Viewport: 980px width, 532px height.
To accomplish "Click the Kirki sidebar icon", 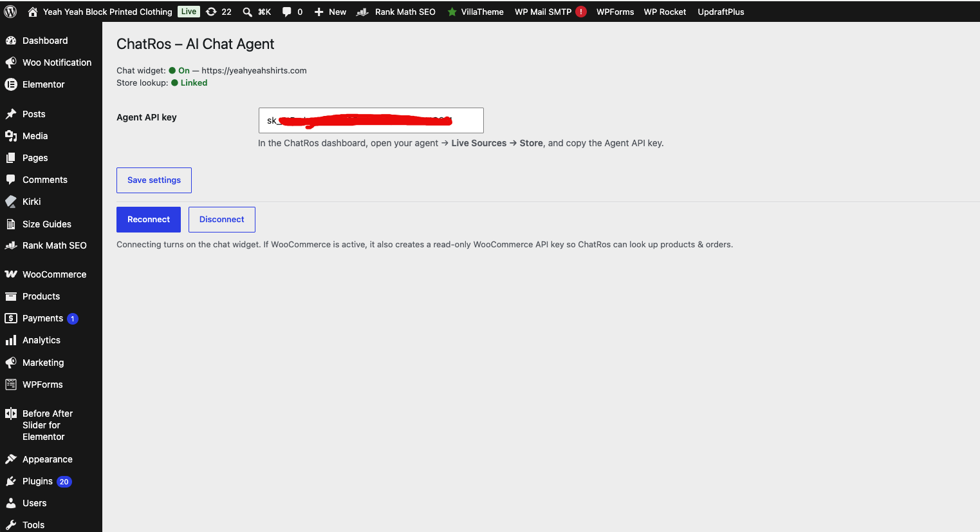I will point(11,202).
